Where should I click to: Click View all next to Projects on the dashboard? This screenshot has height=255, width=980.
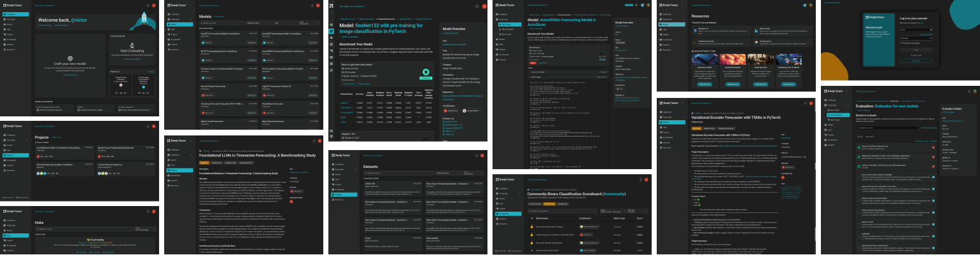point(151,72)
